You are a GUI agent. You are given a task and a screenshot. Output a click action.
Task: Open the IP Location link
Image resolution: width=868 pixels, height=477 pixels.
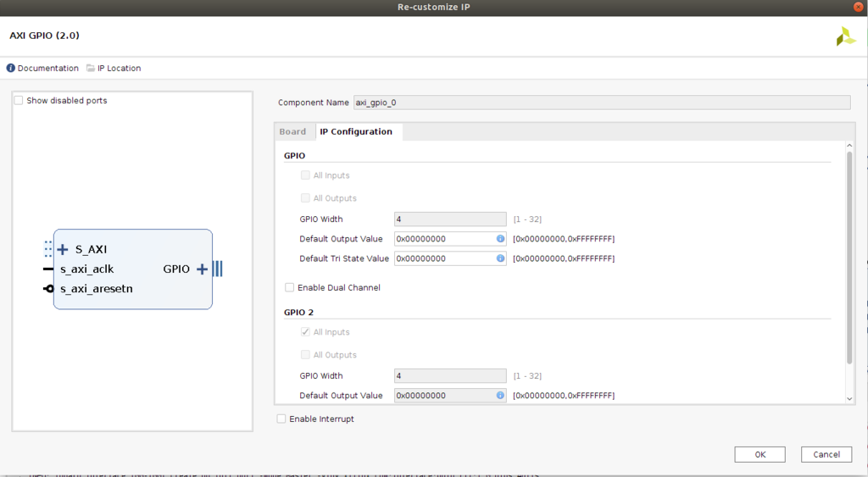click(x=119, y=68)
